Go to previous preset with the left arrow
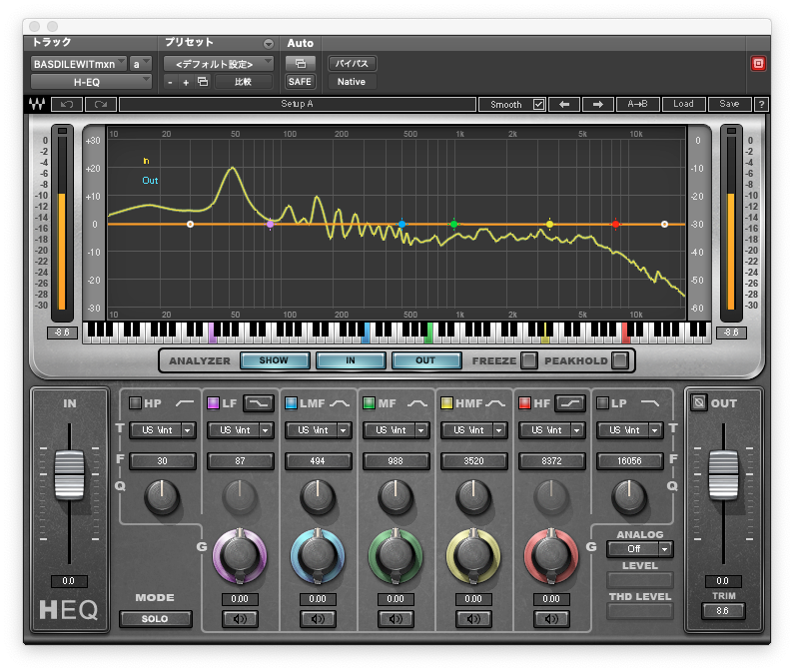 coord(564,104)
